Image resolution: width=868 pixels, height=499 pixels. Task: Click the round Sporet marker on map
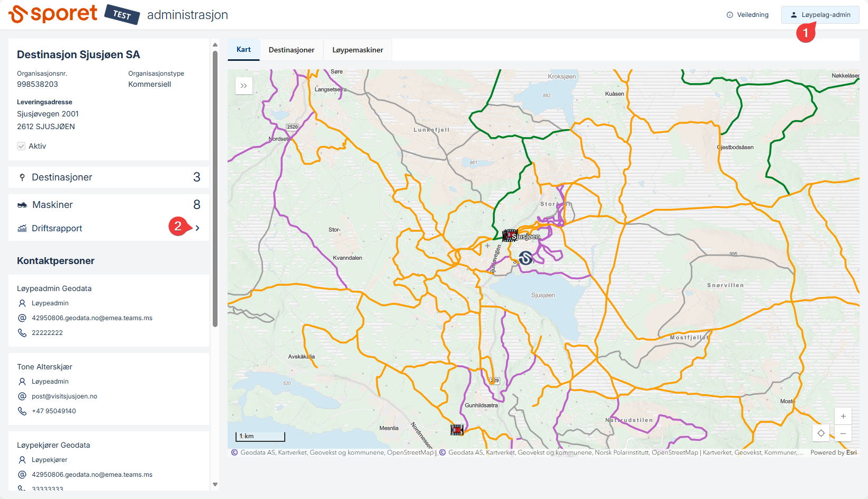coord(525,258)
